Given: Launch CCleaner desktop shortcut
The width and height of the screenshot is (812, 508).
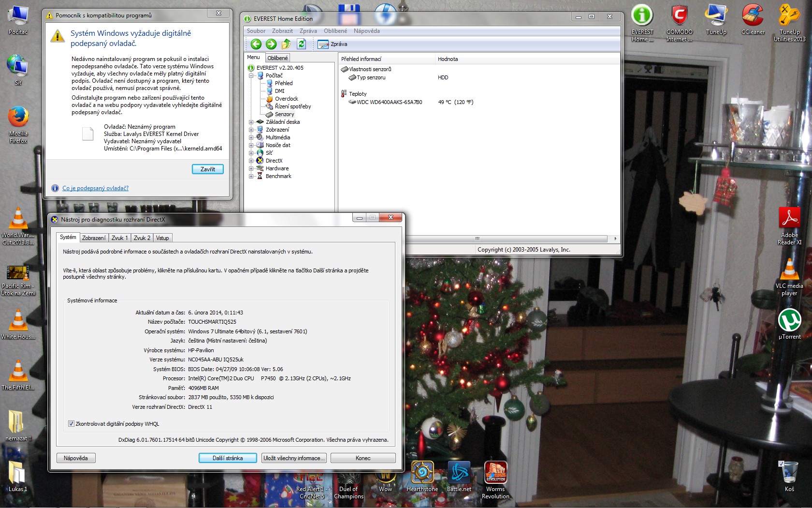Looking at the screenshot, I should click(753, 20).
